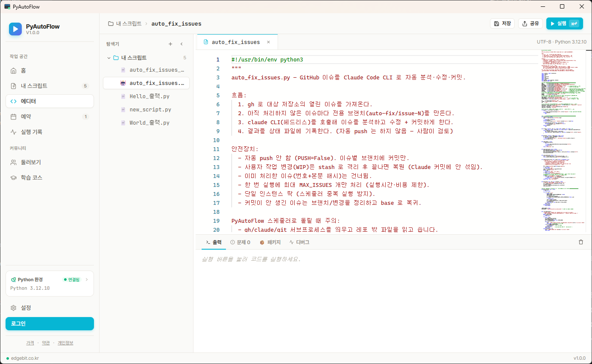The width and height of the screenshot is (592, 364).
Task: Click the 탐색기 explorer header label
Action: [113, 44]
